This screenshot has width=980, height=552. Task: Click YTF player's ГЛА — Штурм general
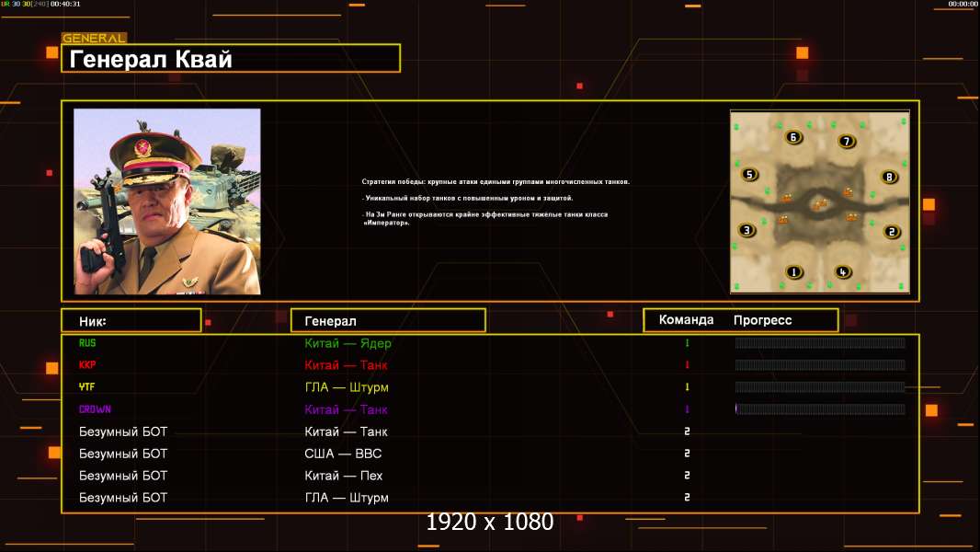point(347,387)
